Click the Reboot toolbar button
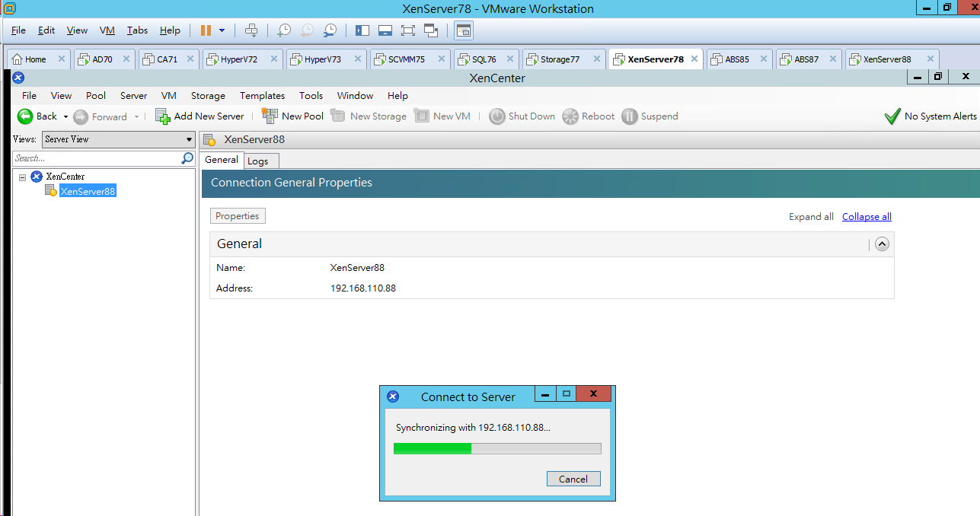The width and height of the screenshot is (980, 516). [589, 116]
